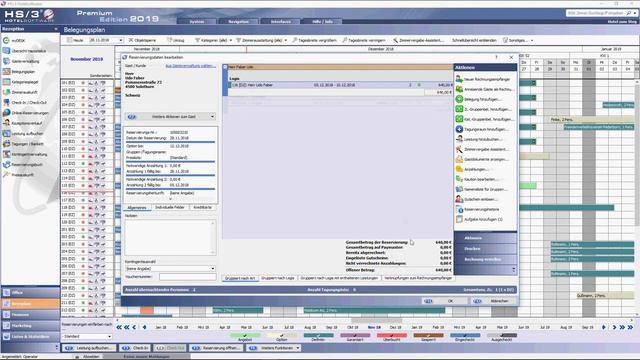640x360 pixels.
Task: Toggle the Option status filter
Action: (282, 336)
